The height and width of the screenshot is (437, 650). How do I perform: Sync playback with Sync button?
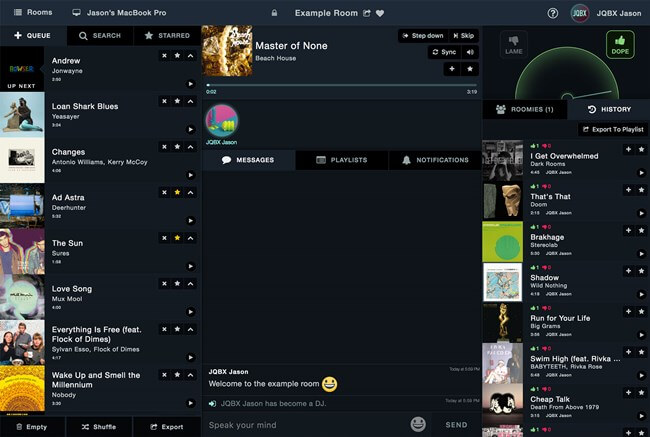click(444, 52)
